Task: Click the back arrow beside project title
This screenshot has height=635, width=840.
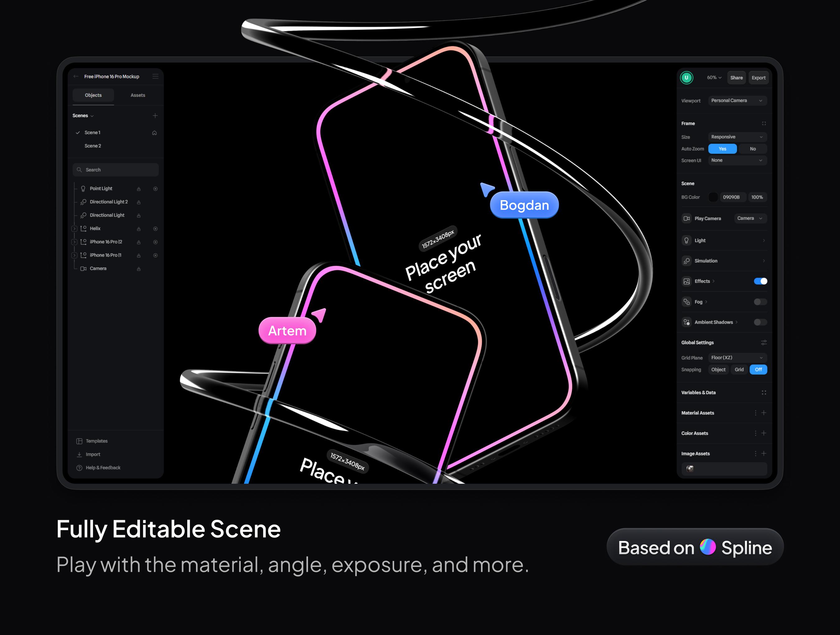Action: 76,76
